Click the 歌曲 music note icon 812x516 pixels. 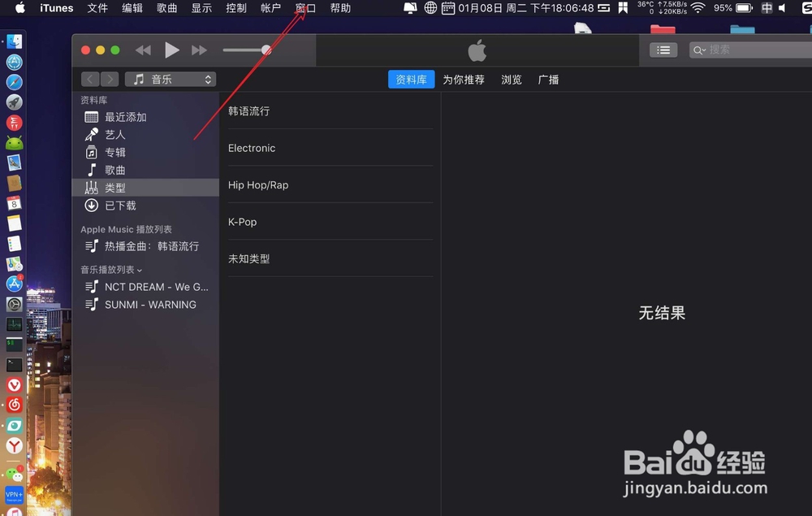click(91, 170)
